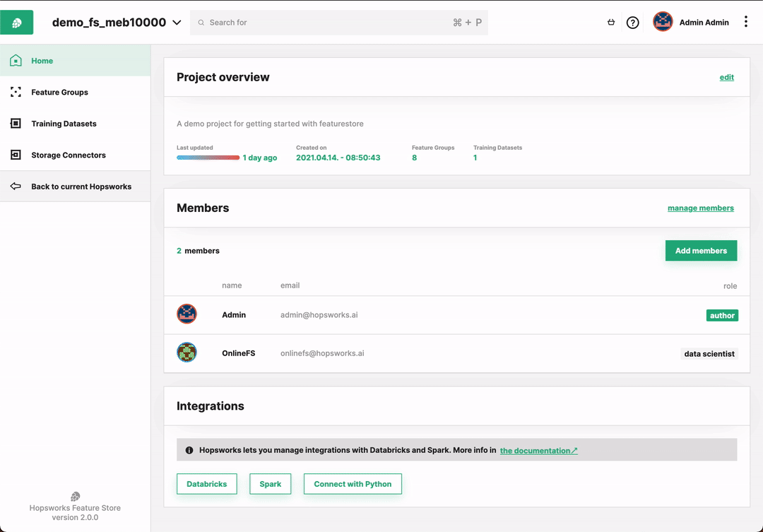Click the info icon in the Integrations banner
The height and width of the screenshot is (532, 763).
click(189, 449)
